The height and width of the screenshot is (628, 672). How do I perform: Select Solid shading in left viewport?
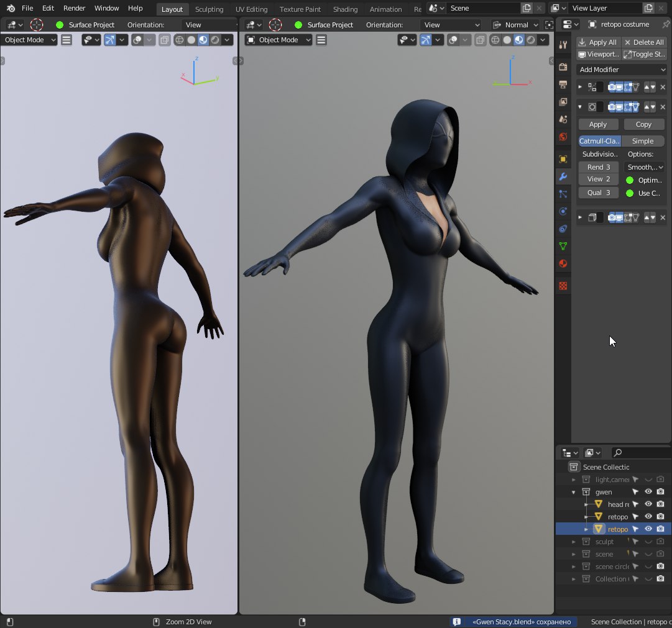191,40
